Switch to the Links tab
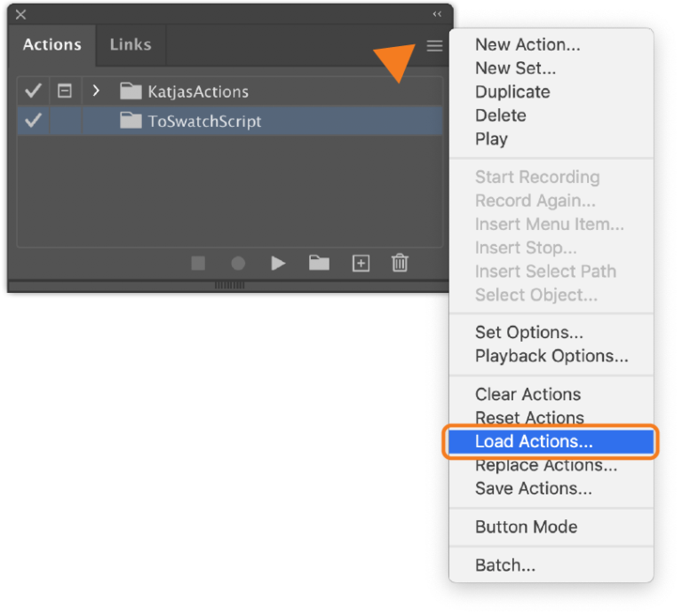Screen dimensions: 682x616 click(x=131, y=44)
